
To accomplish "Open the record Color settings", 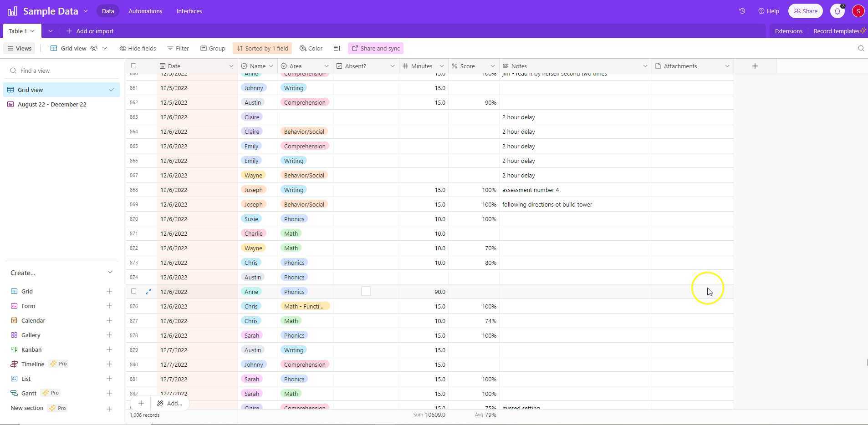I will [310, 48].
